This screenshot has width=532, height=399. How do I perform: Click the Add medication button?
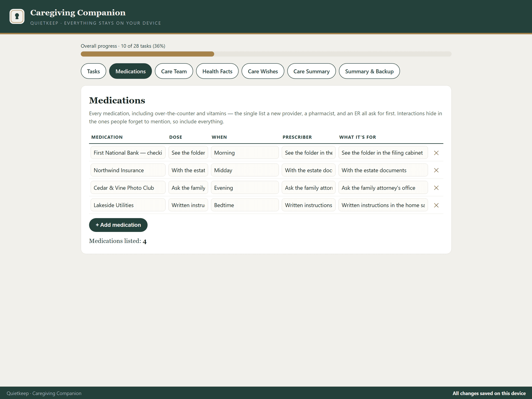click(118, 225)
